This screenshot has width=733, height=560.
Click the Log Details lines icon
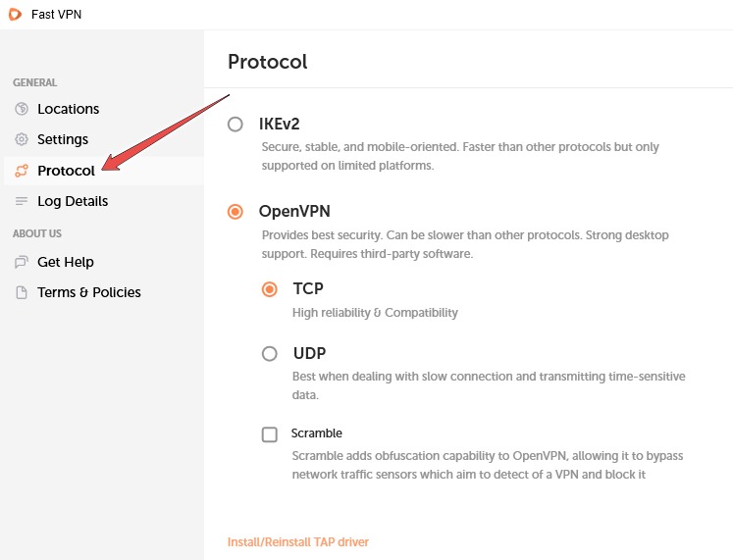pos(22,201)
